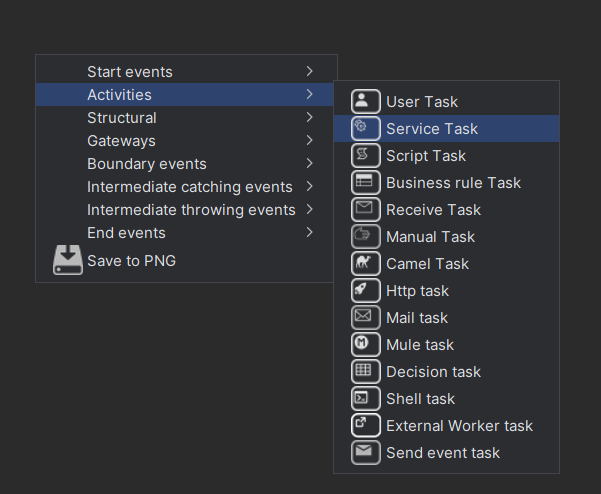601x494 pixels.
Task: Click the Business rule Task table icon
Action: tap(366, 182)
